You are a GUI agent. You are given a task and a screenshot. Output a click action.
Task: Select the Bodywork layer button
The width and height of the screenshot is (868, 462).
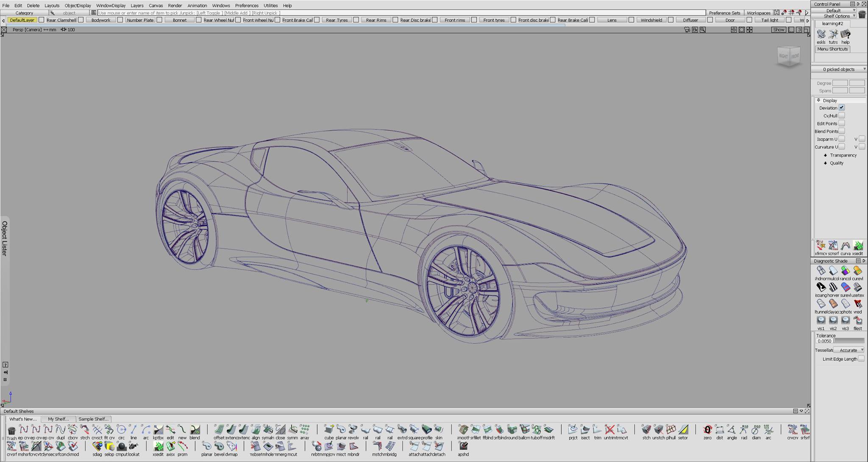(x=101, y=20)
